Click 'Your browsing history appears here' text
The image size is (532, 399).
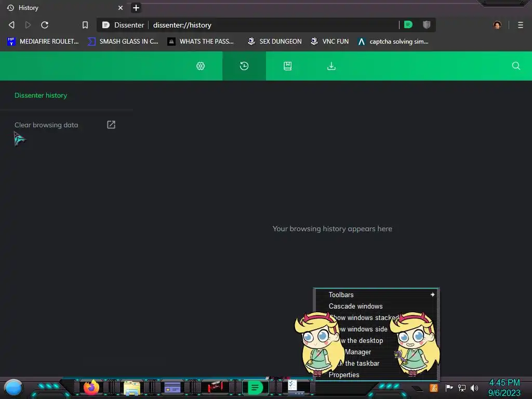tap(332, 229)
